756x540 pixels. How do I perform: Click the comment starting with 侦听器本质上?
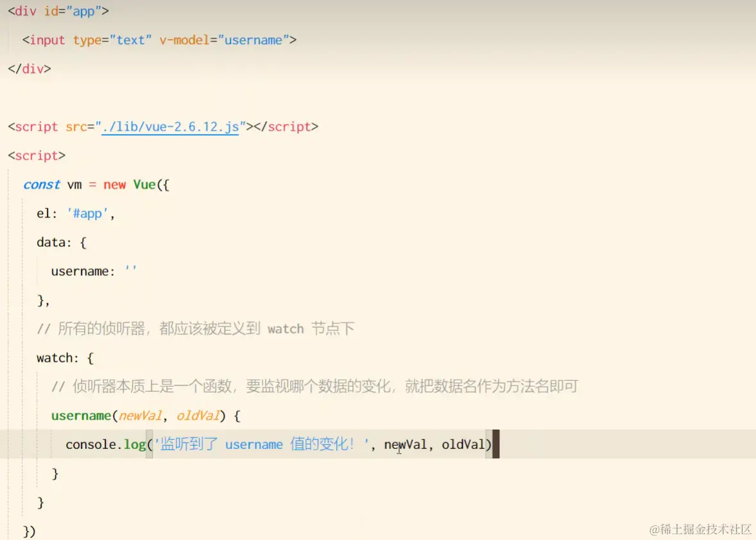[x=315, y=386]
